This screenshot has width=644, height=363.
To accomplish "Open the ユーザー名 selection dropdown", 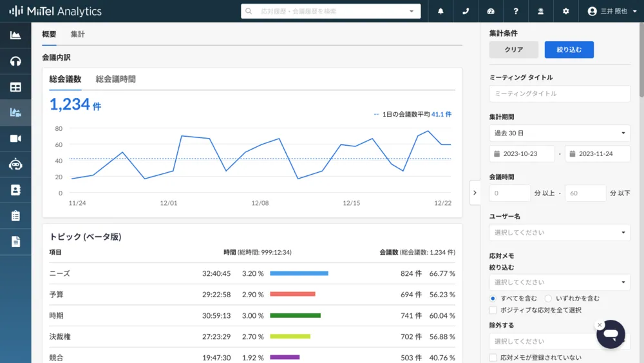I will click(x=559, y=233).
